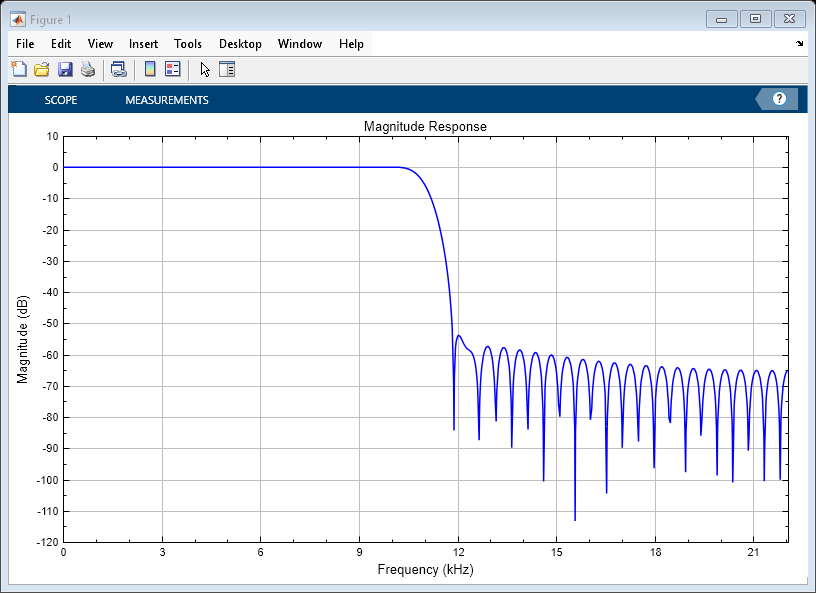Switch to the SCOPE tab
Screen dimensions: 816x593
(61, 100)
